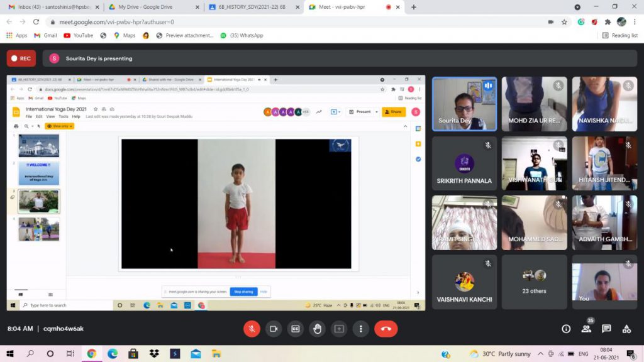
Task: Open Meet's three-dot more options menu
Action: pyautogui.click(x=360, y=329)
